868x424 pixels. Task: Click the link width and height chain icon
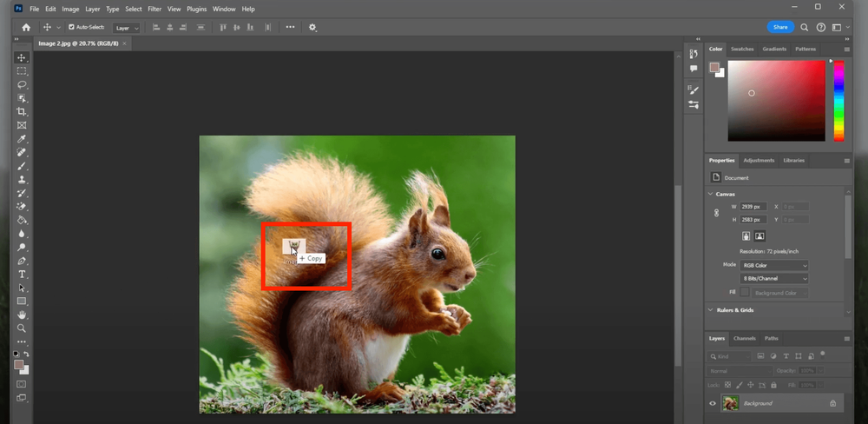tap(716, 213)
